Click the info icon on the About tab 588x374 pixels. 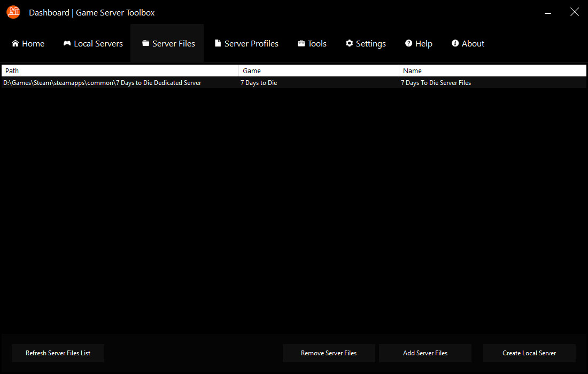click(x=455, y=43)
